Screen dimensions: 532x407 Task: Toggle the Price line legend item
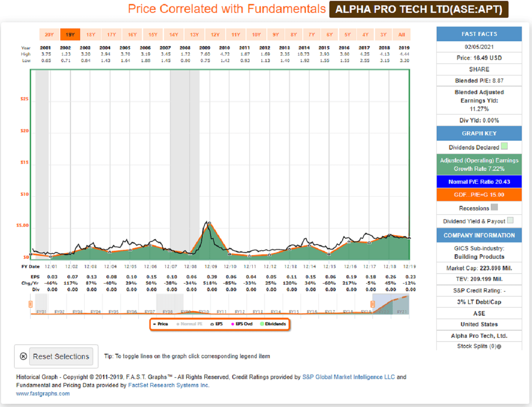[x=160, y=324]
